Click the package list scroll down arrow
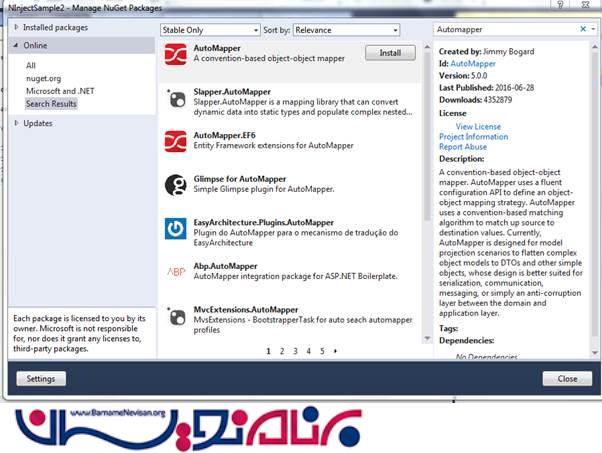The width and height of the screenshot is (602, 453). 427,338
